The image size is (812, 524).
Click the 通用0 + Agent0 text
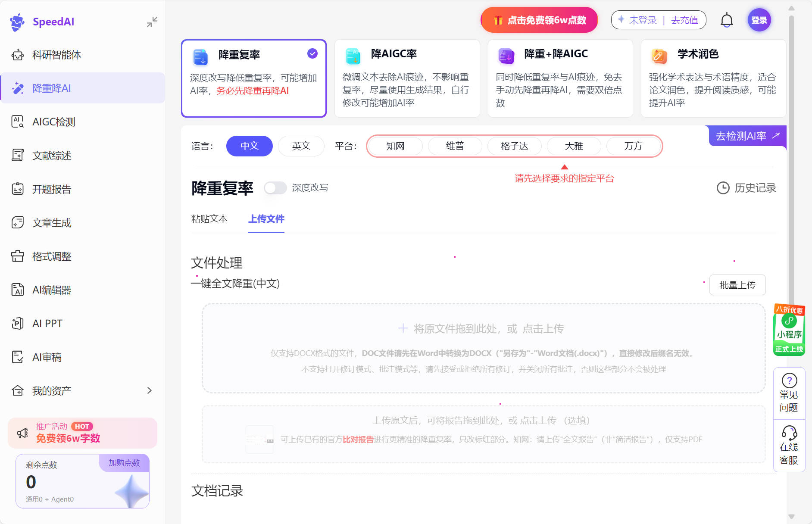coord(50,499)
